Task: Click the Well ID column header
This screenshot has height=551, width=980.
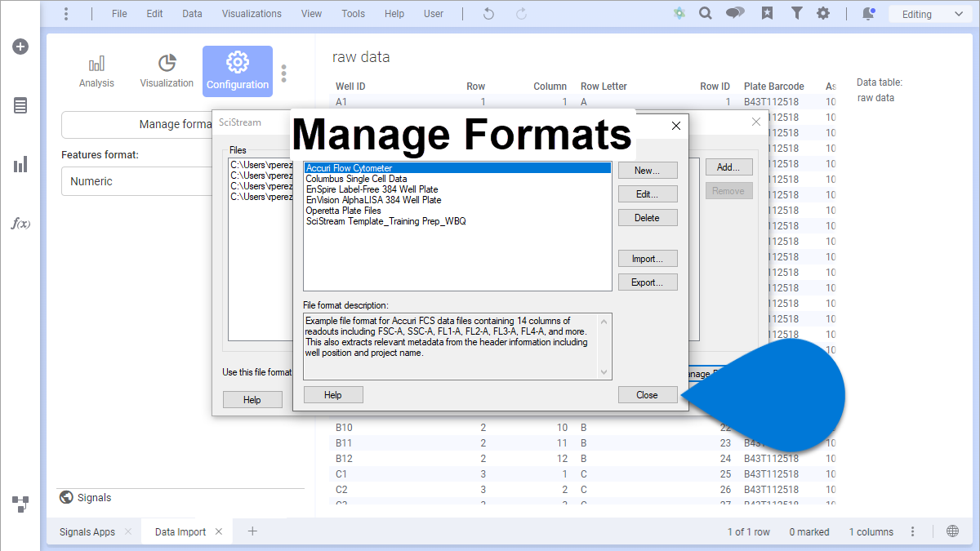Action: 350,87
